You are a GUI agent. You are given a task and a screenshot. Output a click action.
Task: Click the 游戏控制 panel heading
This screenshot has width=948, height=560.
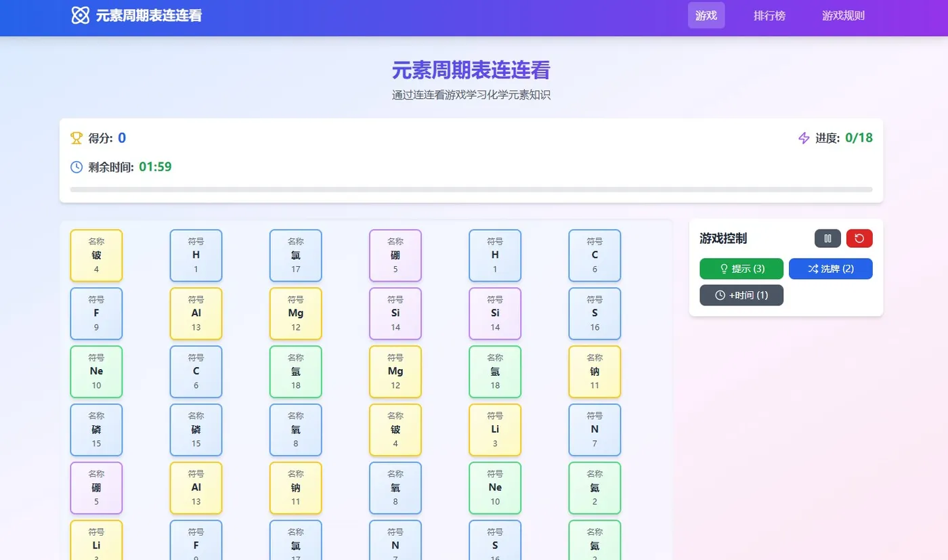pos(723,238)
